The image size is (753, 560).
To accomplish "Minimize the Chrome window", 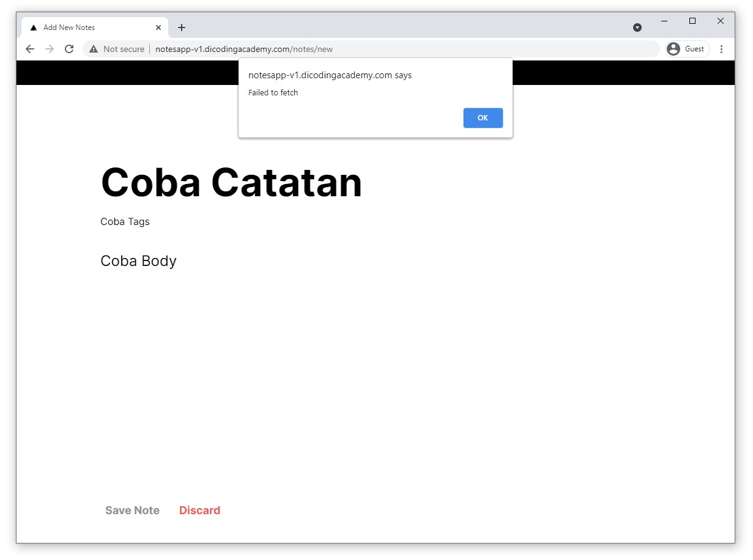I will (664, 21).
